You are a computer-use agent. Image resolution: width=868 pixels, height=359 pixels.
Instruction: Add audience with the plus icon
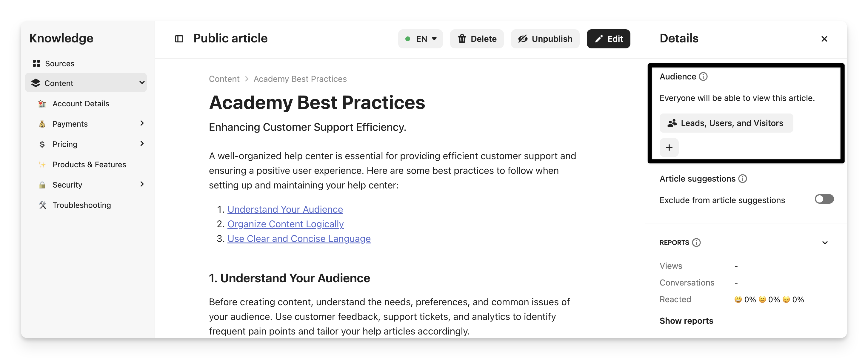click(x=669, y=147)
